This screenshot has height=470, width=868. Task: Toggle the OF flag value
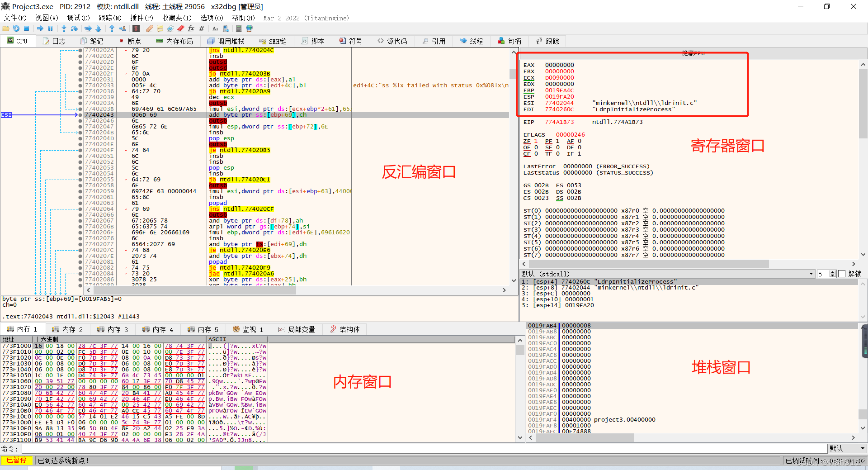536,147
